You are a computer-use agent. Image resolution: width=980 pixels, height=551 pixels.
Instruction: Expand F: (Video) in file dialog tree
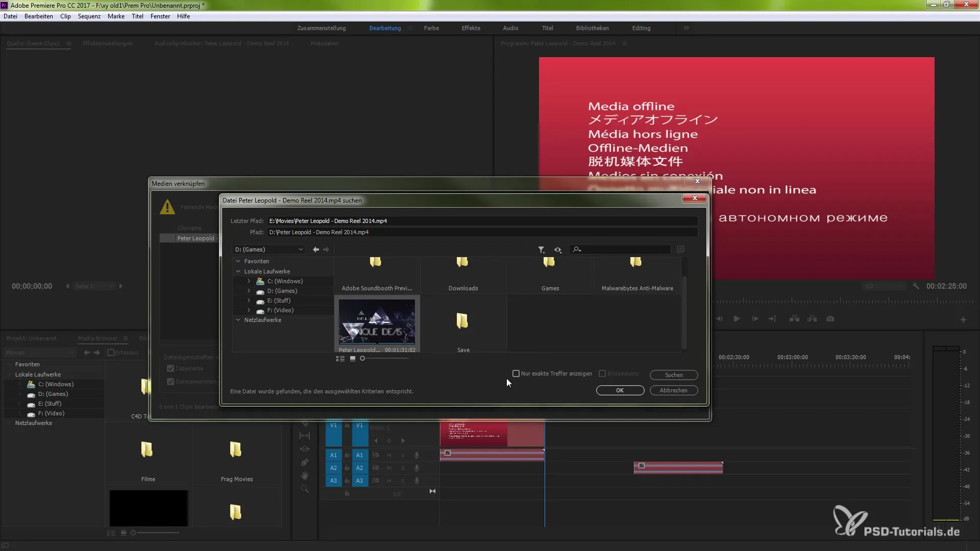pyautogui.click(x=249, y=310)
